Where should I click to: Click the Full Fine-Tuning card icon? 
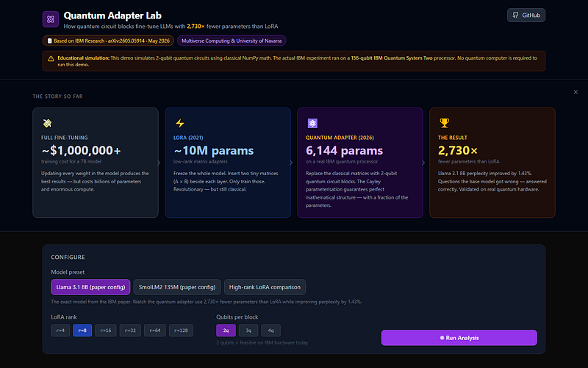[x=47, y=123]
